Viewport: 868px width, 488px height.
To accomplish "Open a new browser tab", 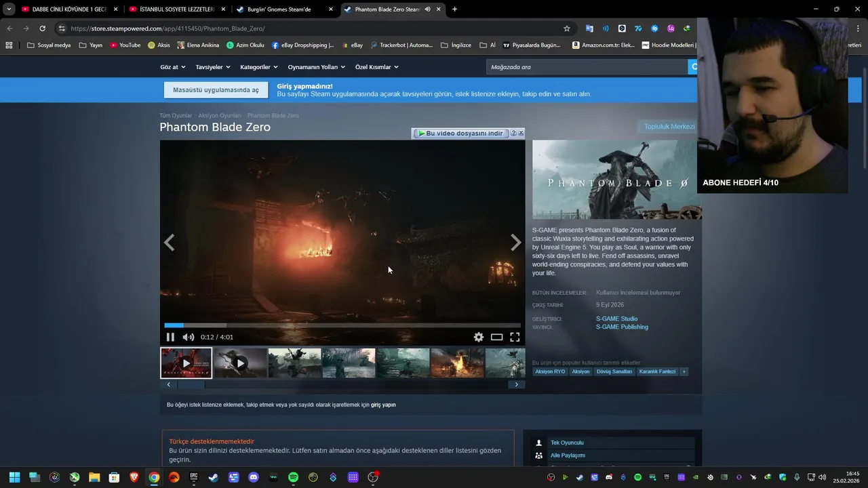I will click(x=454, y=9).
